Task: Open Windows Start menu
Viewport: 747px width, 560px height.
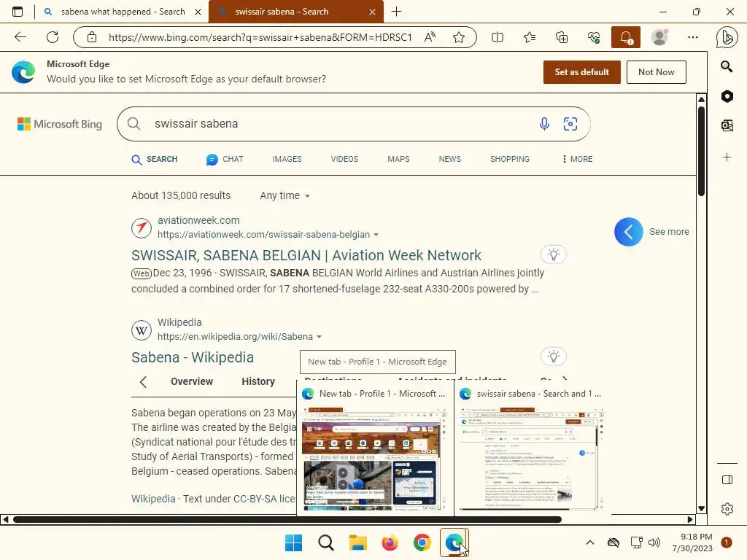Action: [x=293, y=542]
